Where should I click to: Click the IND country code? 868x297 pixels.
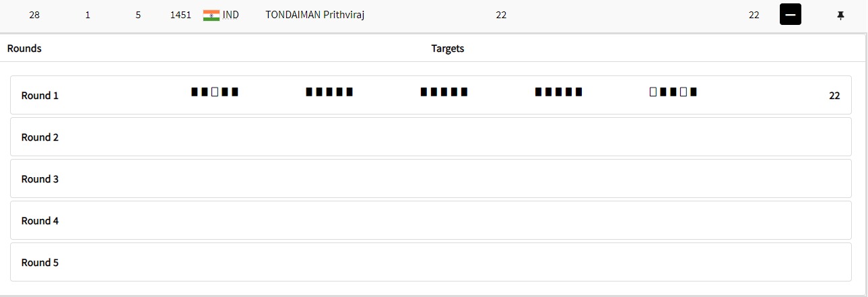(230, 15)
